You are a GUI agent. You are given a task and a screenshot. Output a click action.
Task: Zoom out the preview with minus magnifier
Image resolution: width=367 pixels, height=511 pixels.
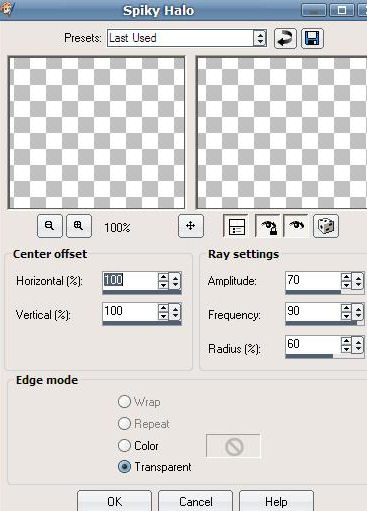coord(50,226)
